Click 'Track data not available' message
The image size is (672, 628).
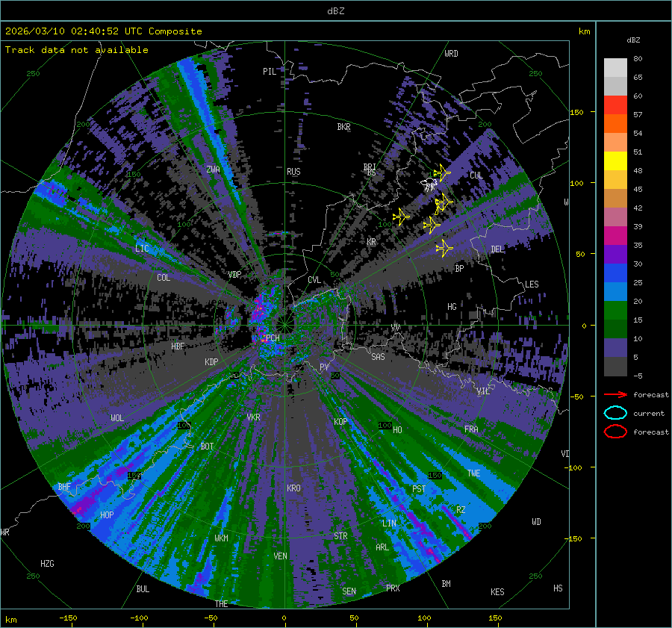click(x=77, y=50)
